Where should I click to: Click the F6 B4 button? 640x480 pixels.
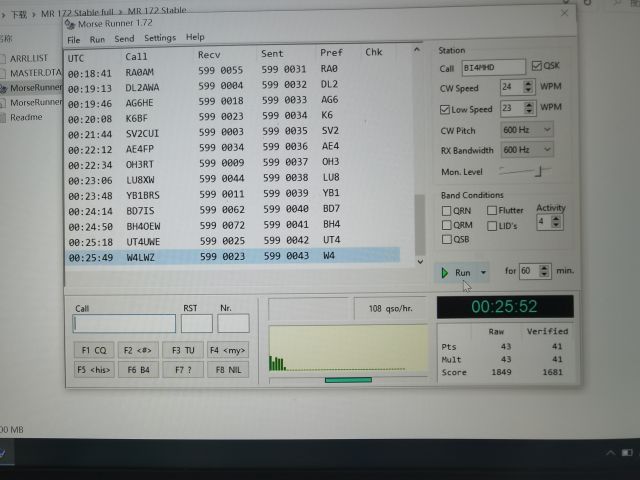click(138, 370)
